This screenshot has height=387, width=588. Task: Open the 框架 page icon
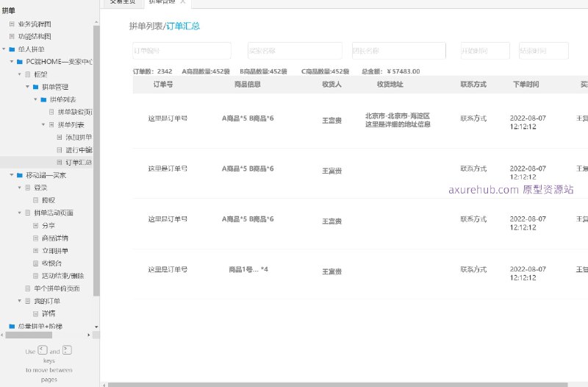[x=28, y=74]
